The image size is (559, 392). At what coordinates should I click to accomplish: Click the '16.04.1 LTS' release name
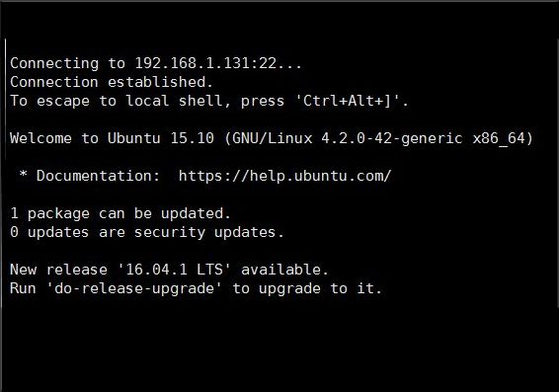pyautogui.click(x=175, y=270)
